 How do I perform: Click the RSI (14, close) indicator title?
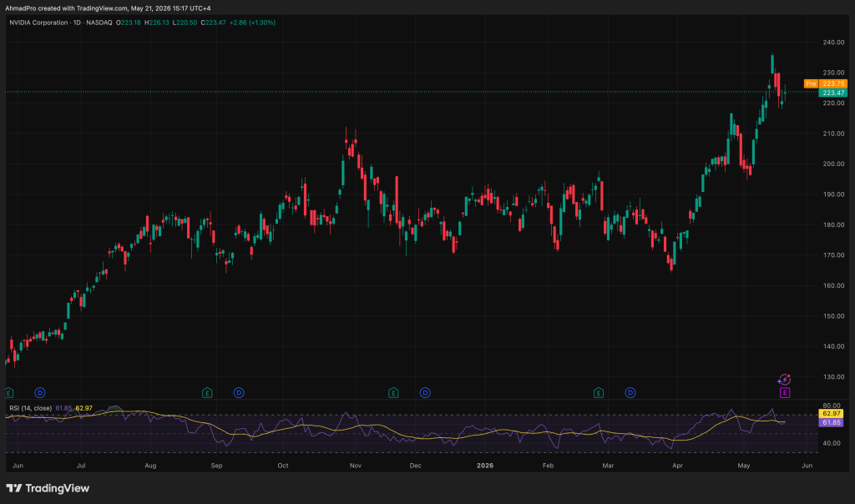click(x=31, y=409)
